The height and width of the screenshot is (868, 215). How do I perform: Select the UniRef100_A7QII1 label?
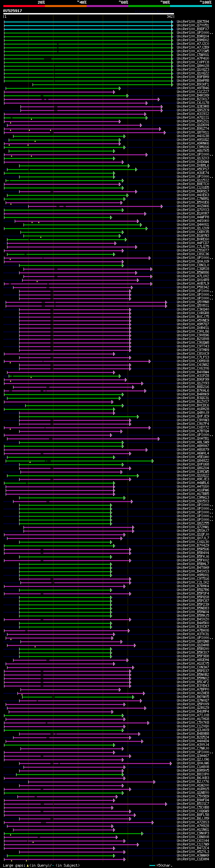pyautogui.click(x=193, y=118)
